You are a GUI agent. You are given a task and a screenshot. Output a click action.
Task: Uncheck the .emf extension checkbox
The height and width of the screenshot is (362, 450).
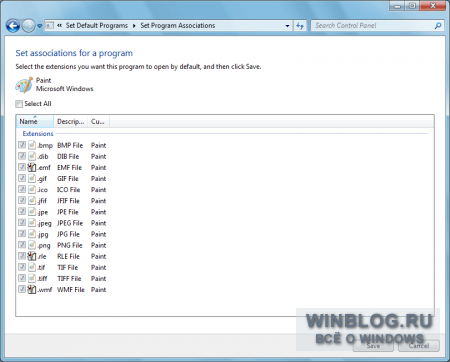(22, 167)
